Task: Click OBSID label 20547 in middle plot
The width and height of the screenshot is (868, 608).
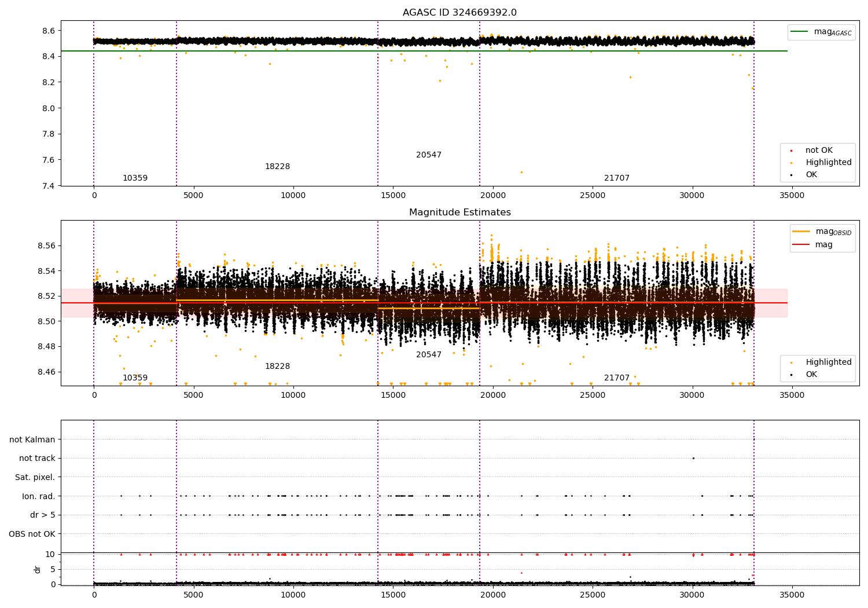Action: (x=428, y=355)
